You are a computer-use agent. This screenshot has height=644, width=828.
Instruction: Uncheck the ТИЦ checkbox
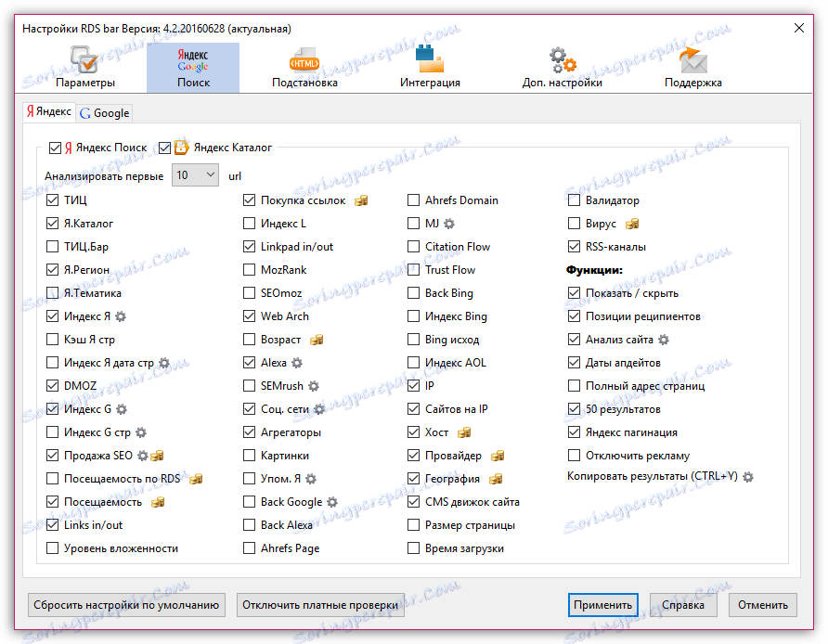pyautogui.click(x=52, y=200)
